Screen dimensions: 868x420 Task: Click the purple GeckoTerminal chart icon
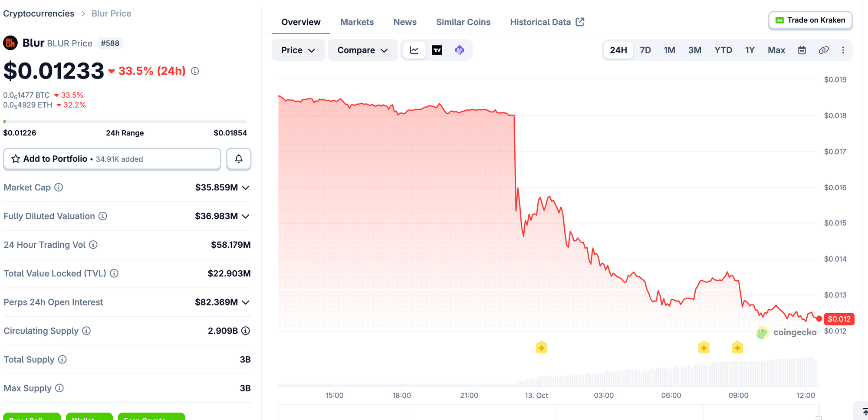460,50
